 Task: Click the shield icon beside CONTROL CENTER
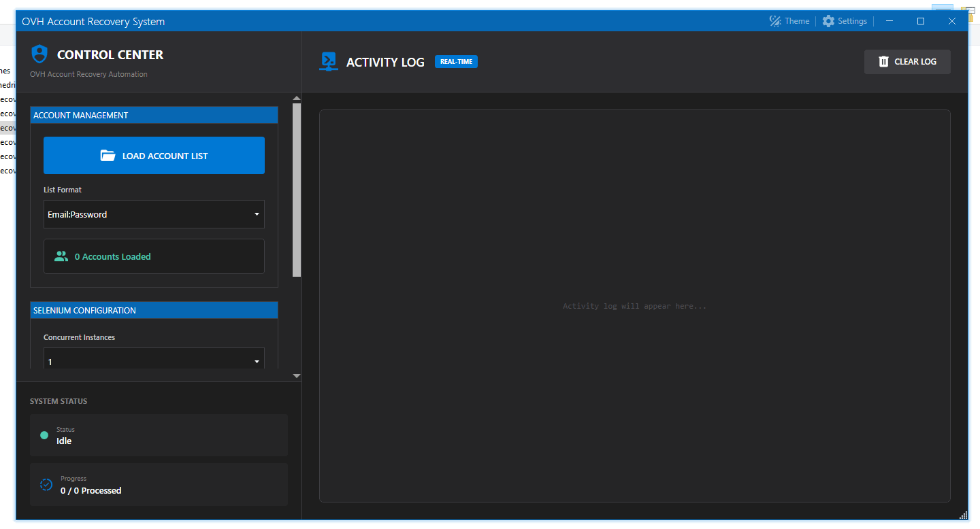(x=39, y=54)
